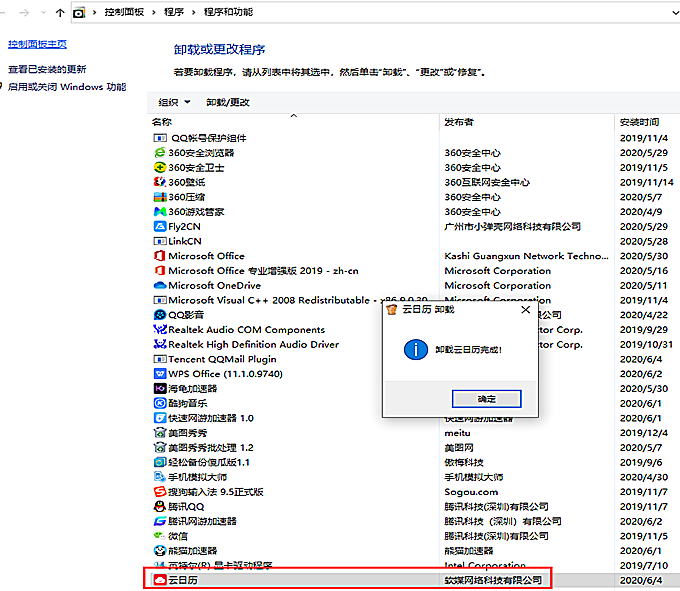Open 启用或关闭 Windows 功能 link
This screenshot has height=591, width=680.
(x=67, y=87)
